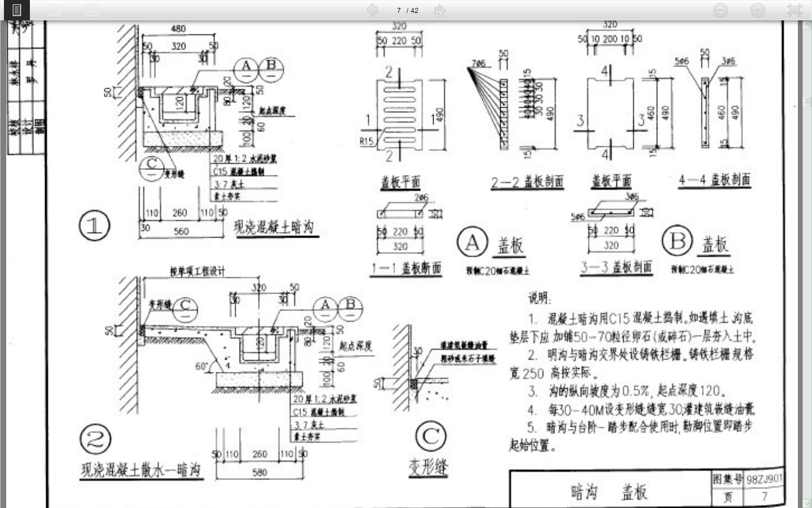The width and height of the screenshot is (812, 508).
Task: Click the label 3—3 盖板剖面
Action: click(616, 267)
